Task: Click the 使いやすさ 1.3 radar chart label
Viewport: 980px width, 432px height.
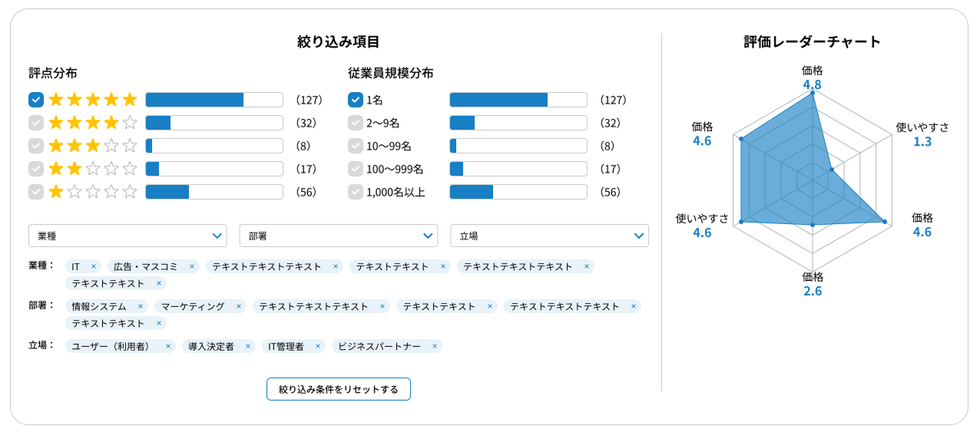Action: click(x=922, y=134)
